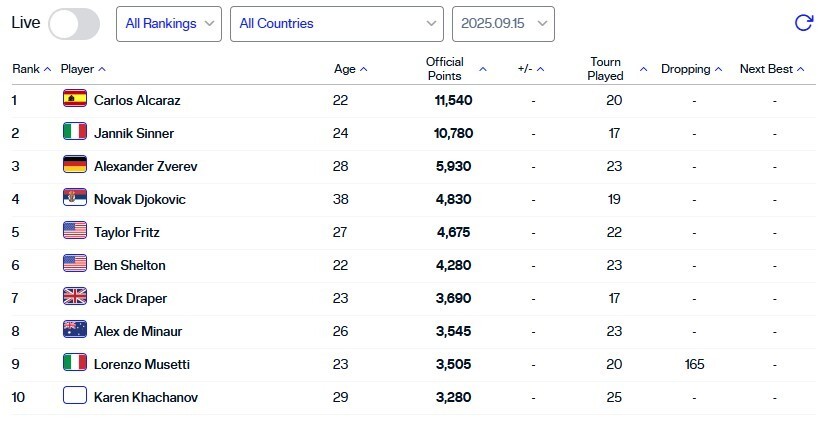Viewport: 828px width, 426px height.
Task: Expand the All Countries dropdown
Action: point(336,23)
